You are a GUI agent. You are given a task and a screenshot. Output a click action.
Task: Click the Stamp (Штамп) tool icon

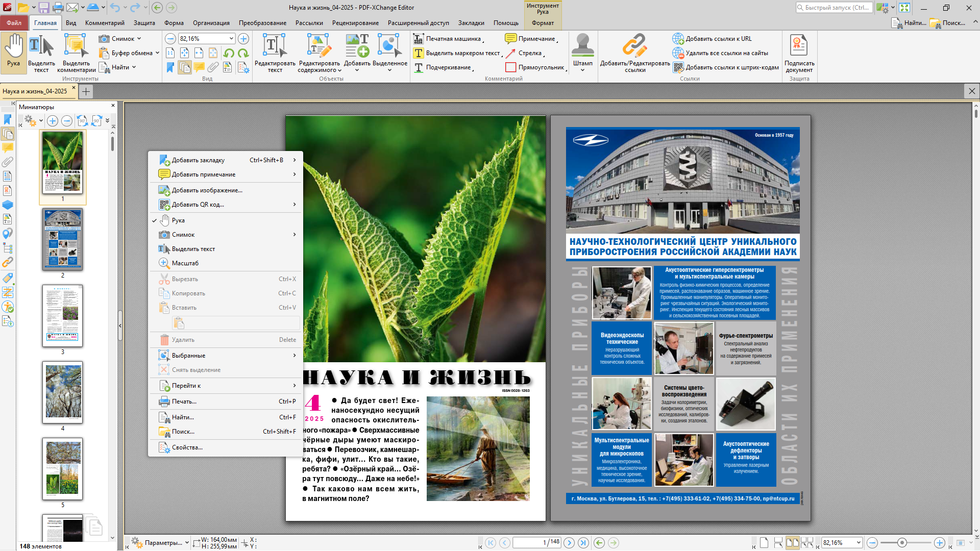pos(582,46)
